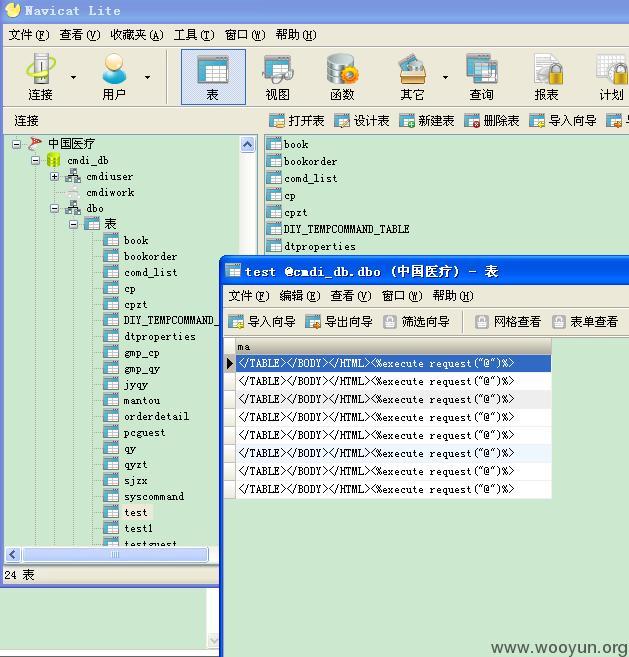
Task: Select the first highlighted data row
Action: [x=393, y=363]
